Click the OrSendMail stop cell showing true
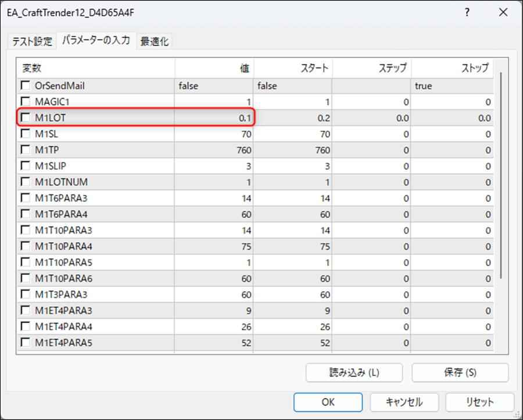The width and height of the screenshot is (523, 420). click(452, 86)
